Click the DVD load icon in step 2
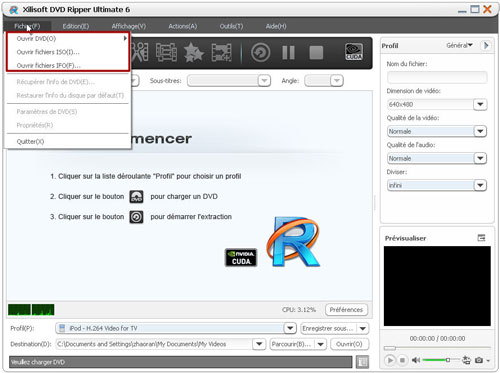 pyautogui.click(x=136, y=197)
